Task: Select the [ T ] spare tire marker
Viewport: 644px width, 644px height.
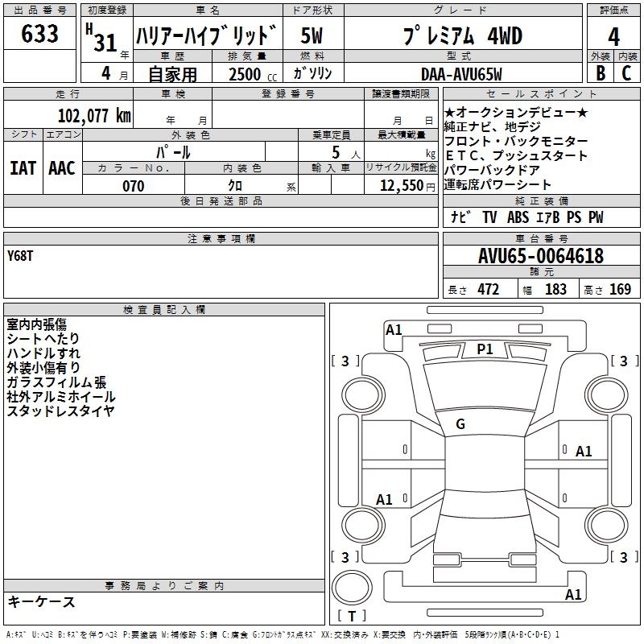Action: (x=352, y=616)
